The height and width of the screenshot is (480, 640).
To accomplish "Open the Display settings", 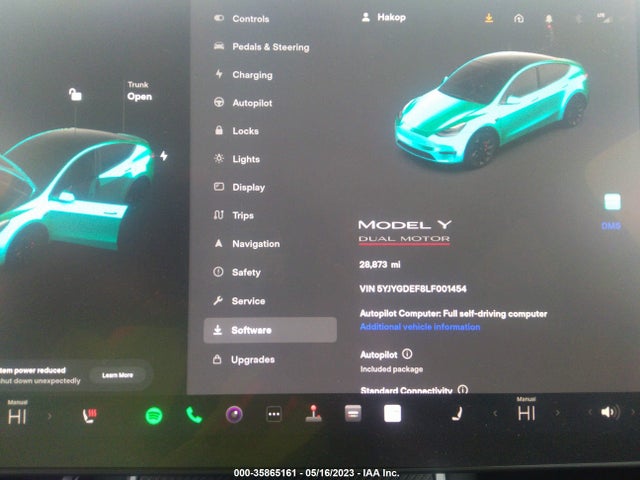I will coord(239,187).
